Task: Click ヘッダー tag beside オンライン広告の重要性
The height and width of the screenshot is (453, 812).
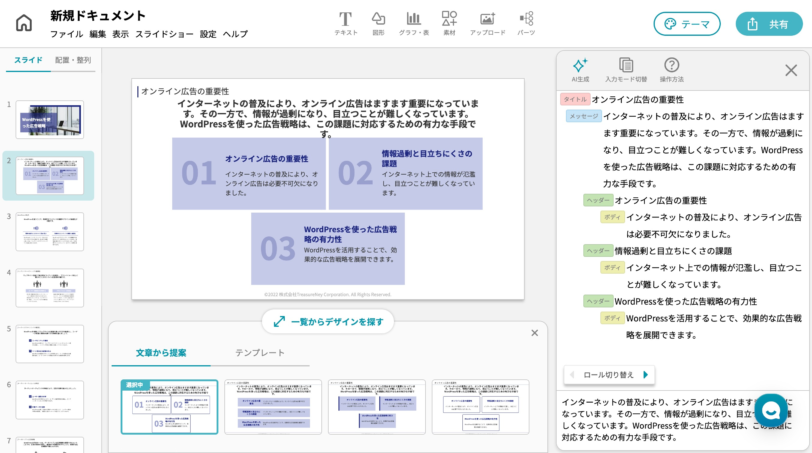Action: (598, 200)
